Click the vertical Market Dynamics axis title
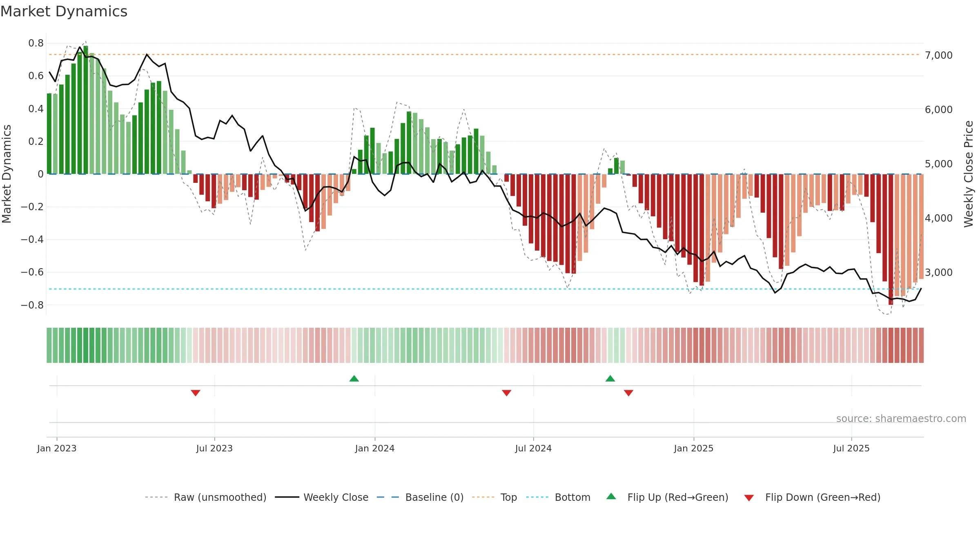The width and height of the screenshot is (980, 551). [7, 174]
